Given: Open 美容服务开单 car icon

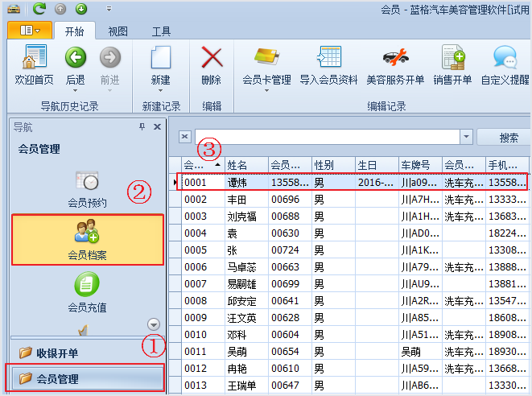Looking at the screenshot, I should 394,58.
